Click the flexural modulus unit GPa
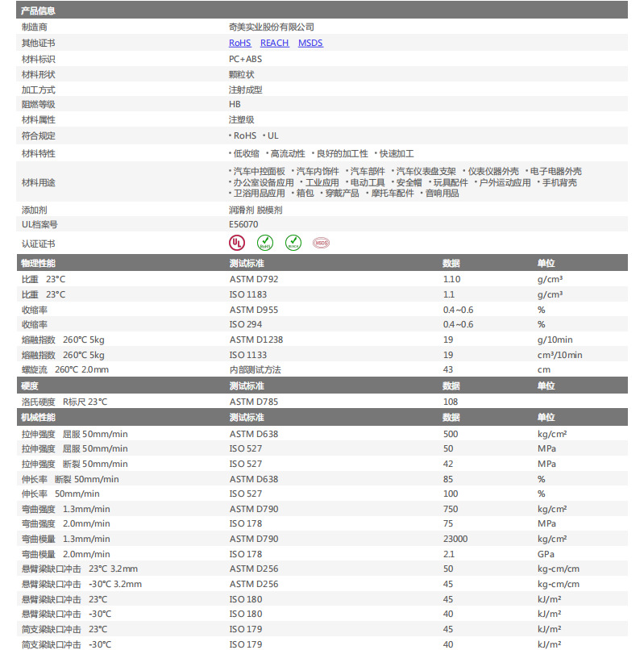 [x=546, y=555]
